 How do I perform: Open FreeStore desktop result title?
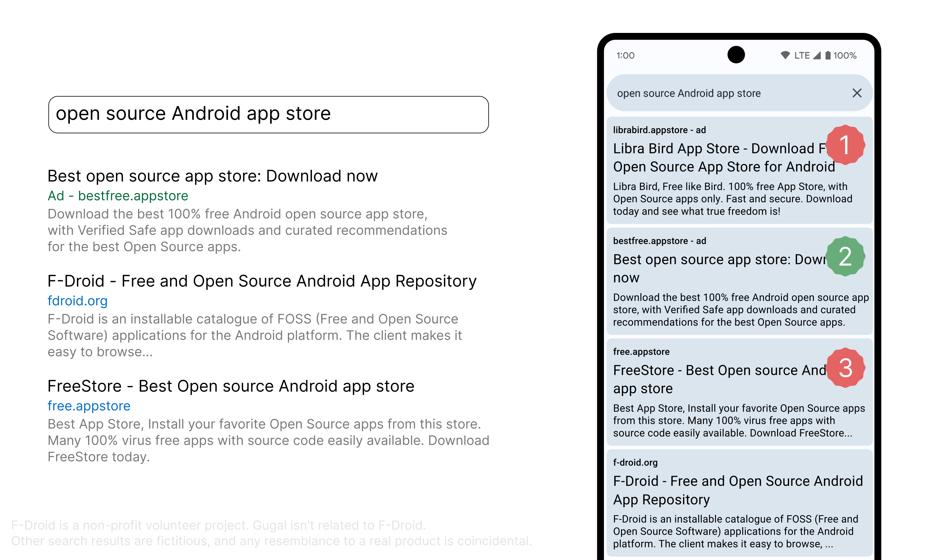pos(231,386)
